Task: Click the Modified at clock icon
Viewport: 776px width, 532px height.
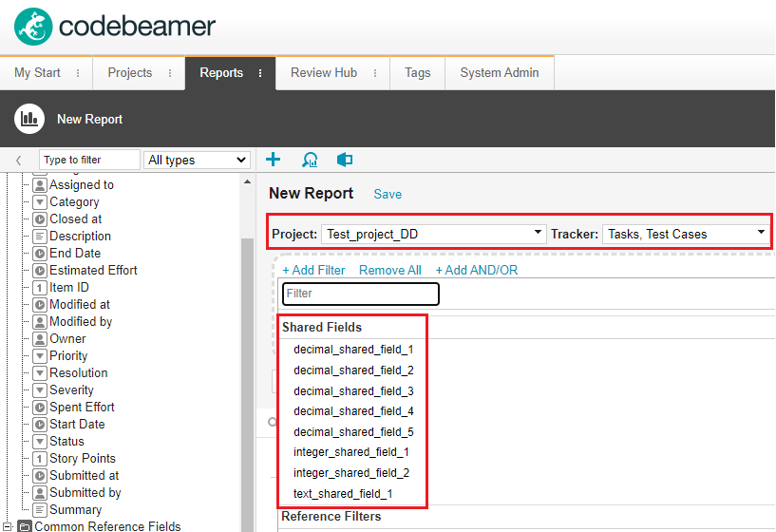Action: tap(40, 304)
